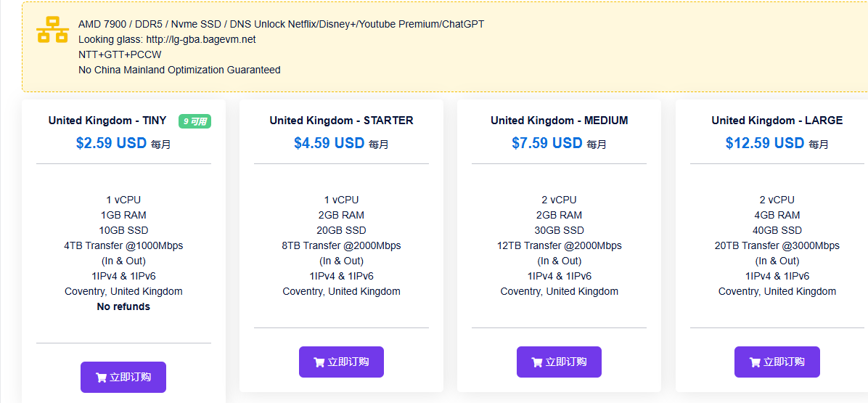Click the cart icon on the STARTER order button
This screenshot has height=403, width=868.
point(319,362)
